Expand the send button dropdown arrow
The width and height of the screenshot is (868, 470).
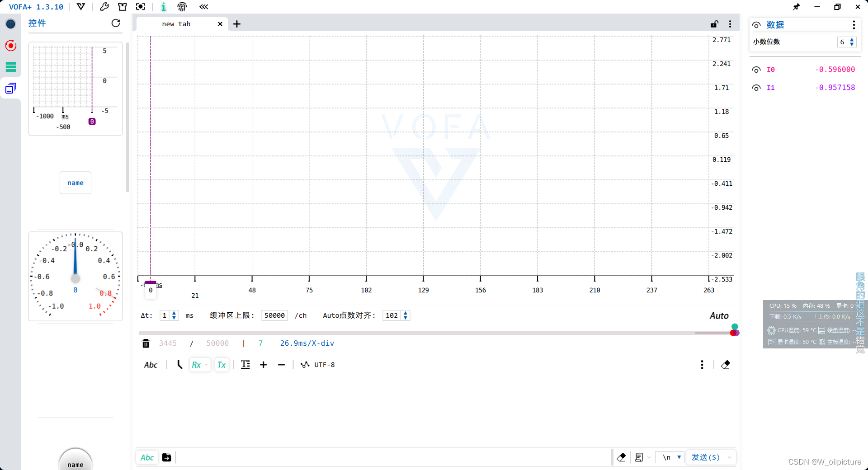729,457
